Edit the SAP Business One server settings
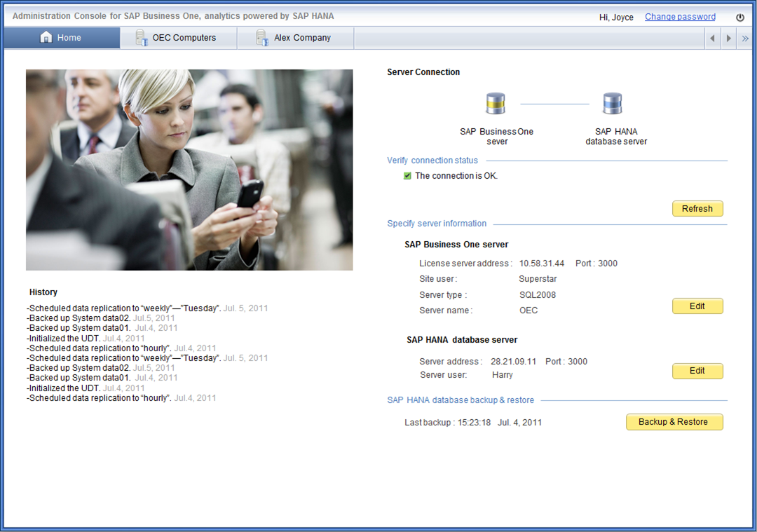The height and width of the screenshot is (532, 757). coord(697,306)
